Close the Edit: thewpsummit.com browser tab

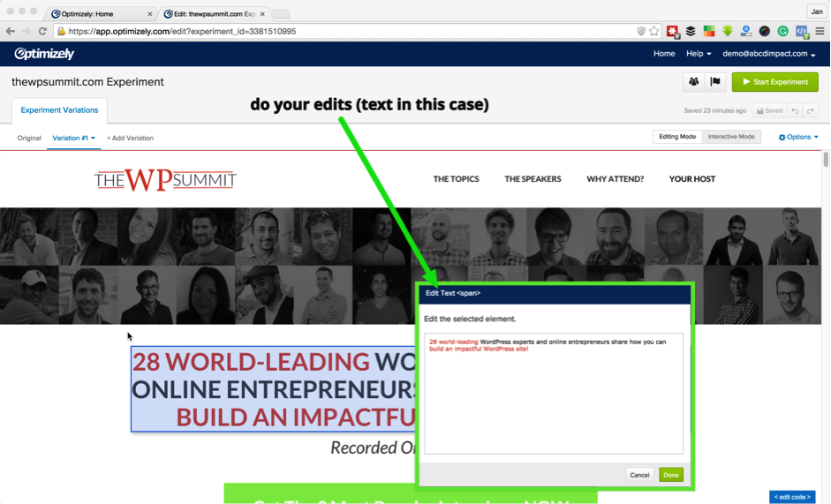pyautogui.click(x=262, y=14)
